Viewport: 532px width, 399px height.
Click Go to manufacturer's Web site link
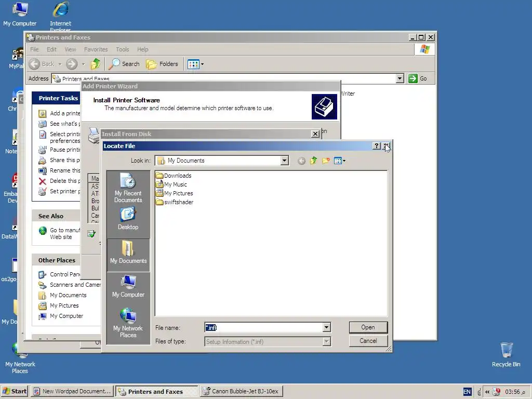tap(59, 233)
